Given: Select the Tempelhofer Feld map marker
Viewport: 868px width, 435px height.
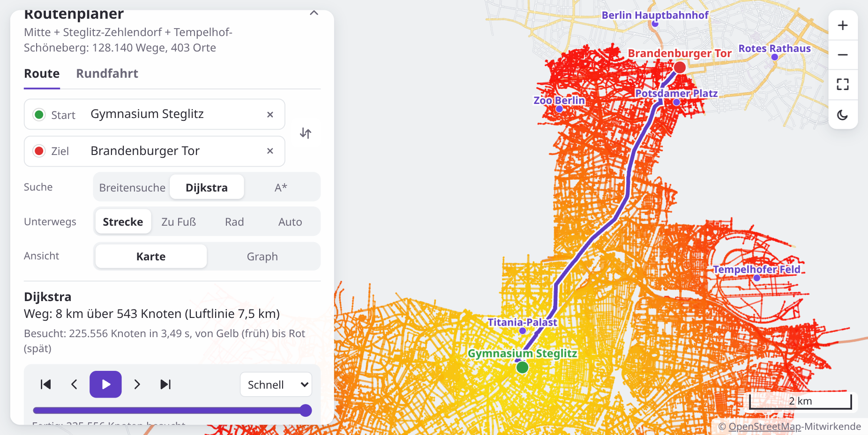Looking at the screenshot, I should [757, 278].
